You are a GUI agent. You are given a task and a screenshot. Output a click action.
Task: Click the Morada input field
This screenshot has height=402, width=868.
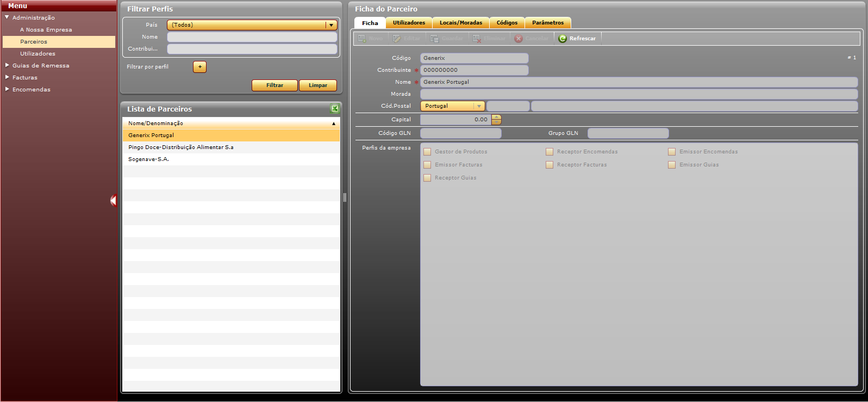[639, 94]
